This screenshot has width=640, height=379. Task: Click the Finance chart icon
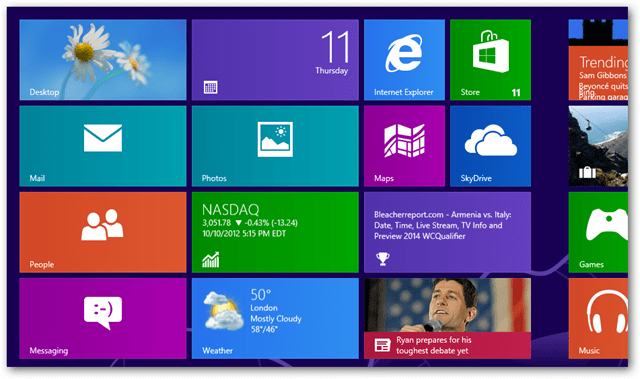click(x=211, y=259)
